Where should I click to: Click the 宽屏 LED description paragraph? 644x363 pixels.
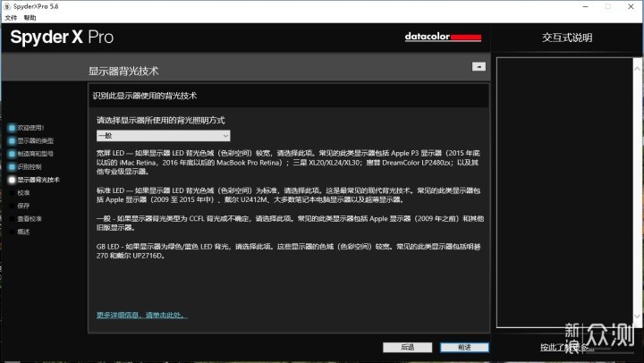(288, 162)
